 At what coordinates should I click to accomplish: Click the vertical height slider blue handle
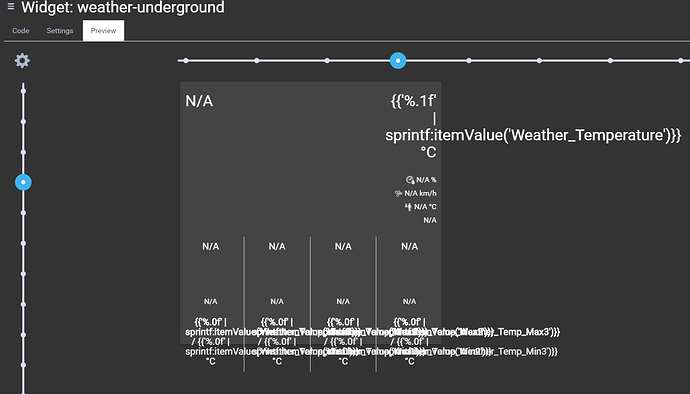[23, 182]
